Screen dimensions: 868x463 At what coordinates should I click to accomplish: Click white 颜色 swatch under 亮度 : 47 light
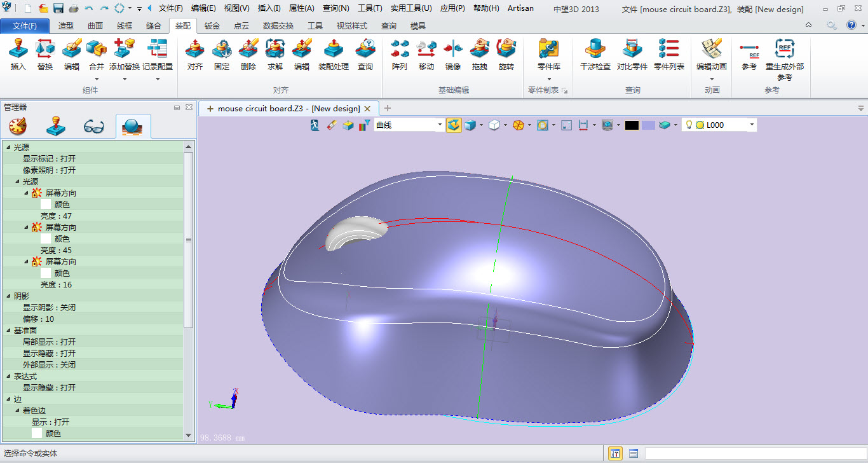46,204
